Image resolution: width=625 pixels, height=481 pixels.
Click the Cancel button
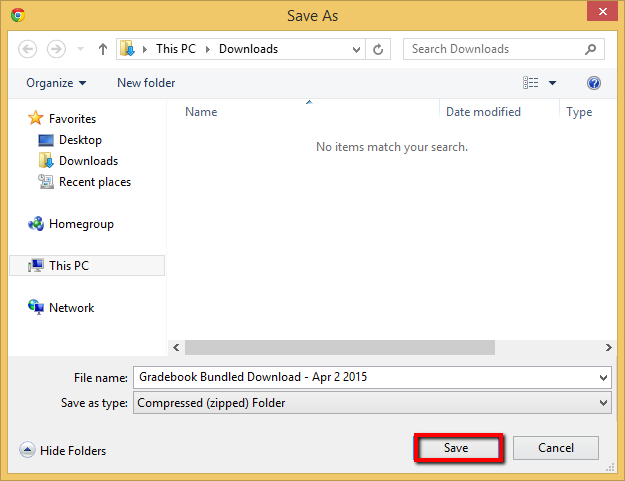[556, 448]
